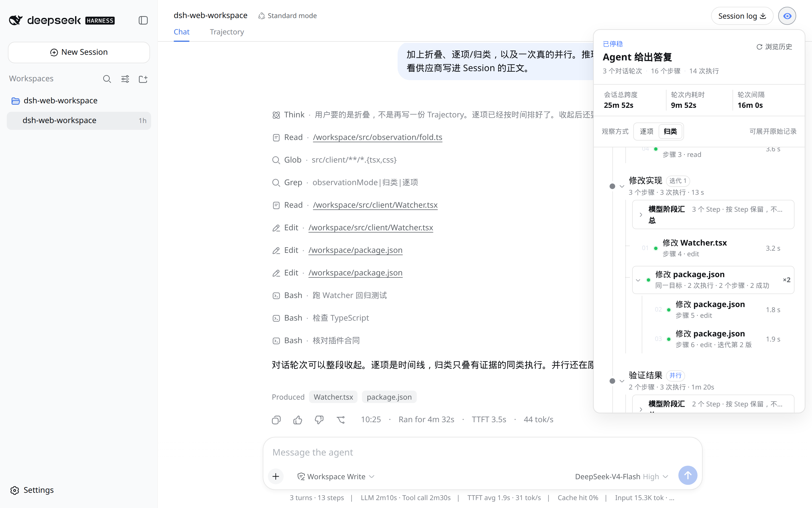Download the Session log

pyautogui.click(x=742, y=16)
